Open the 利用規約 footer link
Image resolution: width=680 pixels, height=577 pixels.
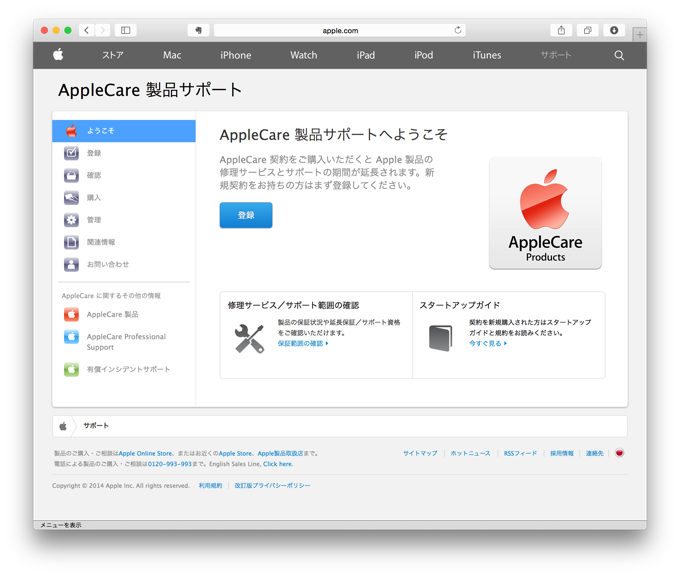pos(210,485)
